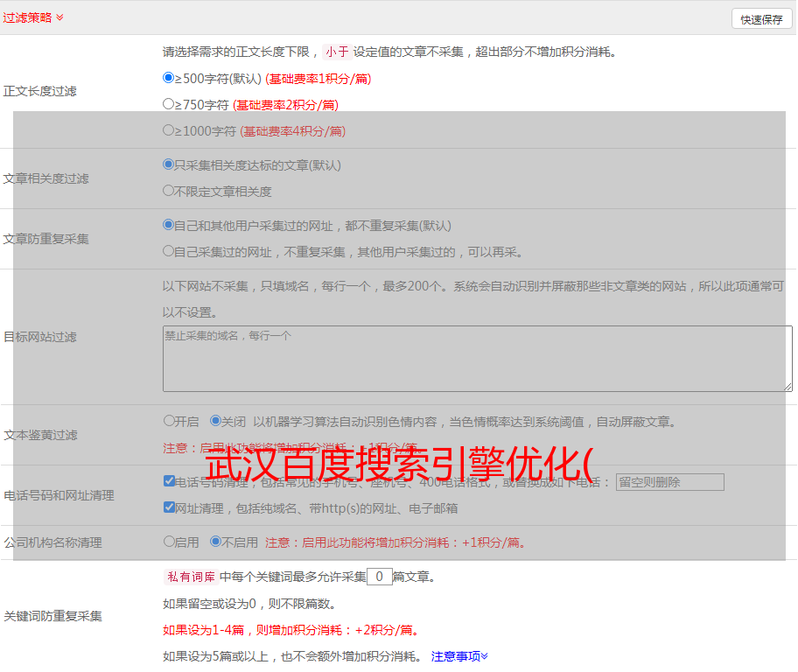
Task: Click the 禁止采集的域名 text area
Action: tap(477, 359)
